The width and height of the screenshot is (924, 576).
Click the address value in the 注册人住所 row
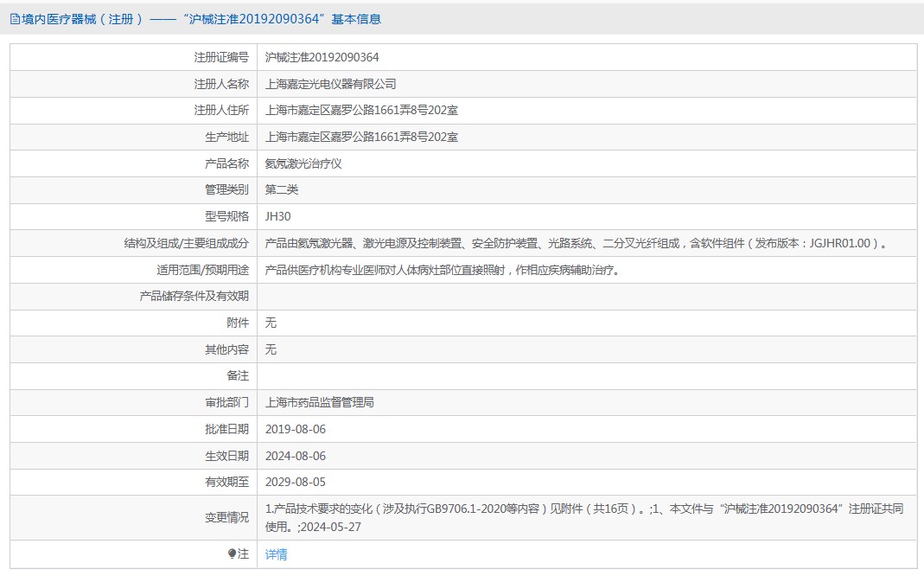click(361, 110)
